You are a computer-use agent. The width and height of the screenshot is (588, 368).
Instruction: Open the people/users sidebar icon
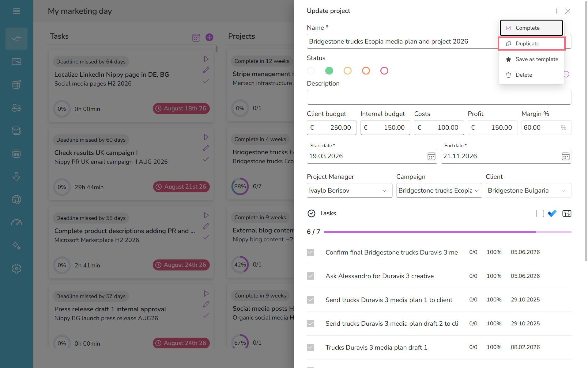17,108
